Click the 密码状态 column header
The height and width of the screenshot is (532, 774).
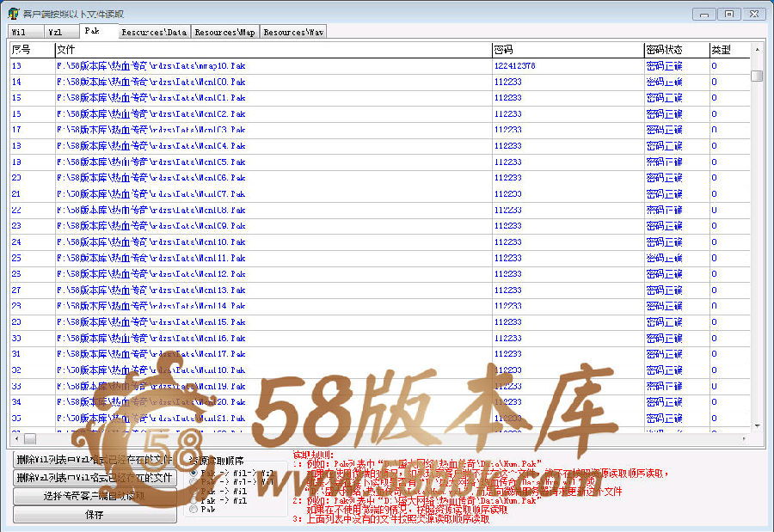(x=676, y=50)
